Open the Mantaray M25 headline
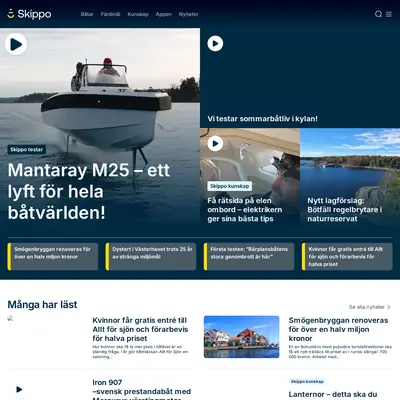This screenshot has height=400, width=400. 89,191
